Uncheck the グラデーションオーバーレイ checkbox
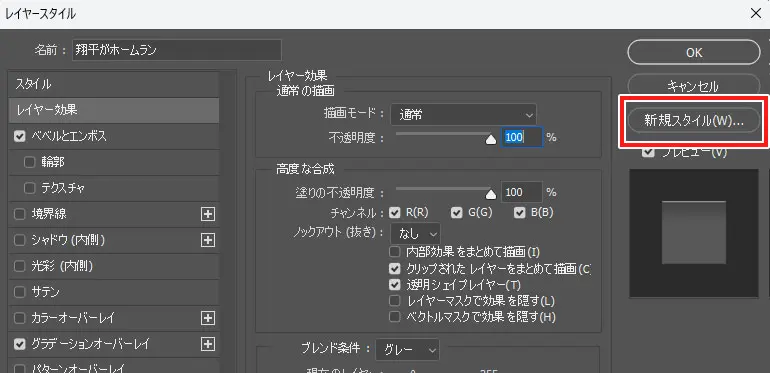Viewport: 770px width, 373px height. coord(20,344)
